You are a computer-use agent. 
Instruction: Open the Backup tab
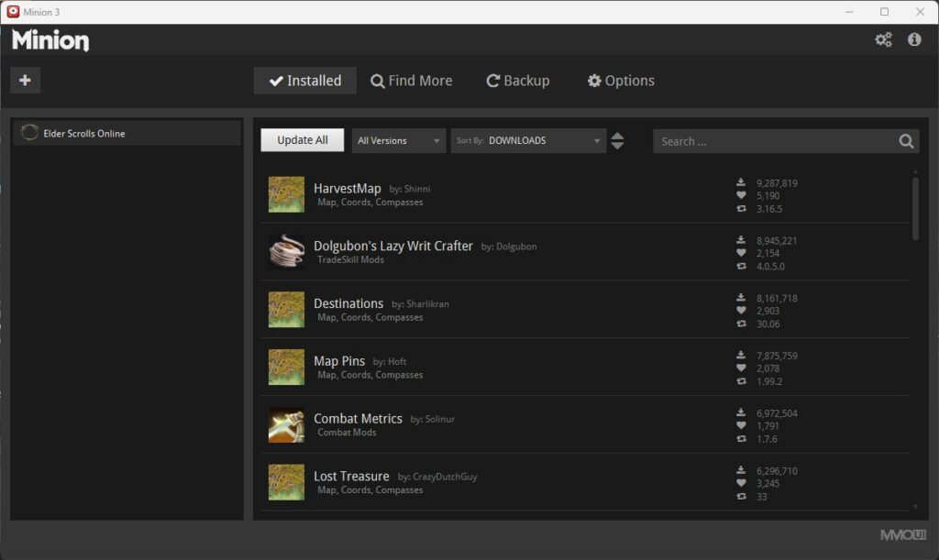tap(517, 81)
